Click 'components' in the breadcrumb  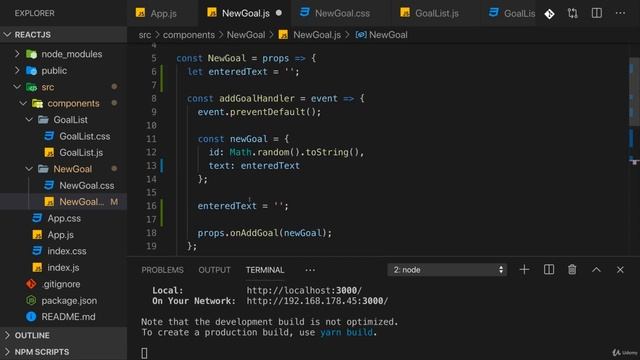[x=189, y=35]
